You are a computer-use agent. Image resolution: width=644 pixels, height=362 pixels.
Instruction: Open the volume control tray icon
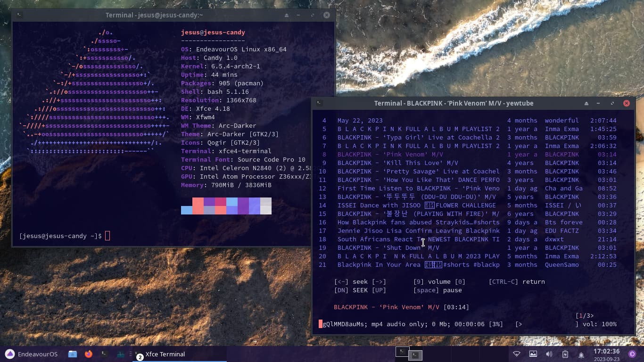549,354
